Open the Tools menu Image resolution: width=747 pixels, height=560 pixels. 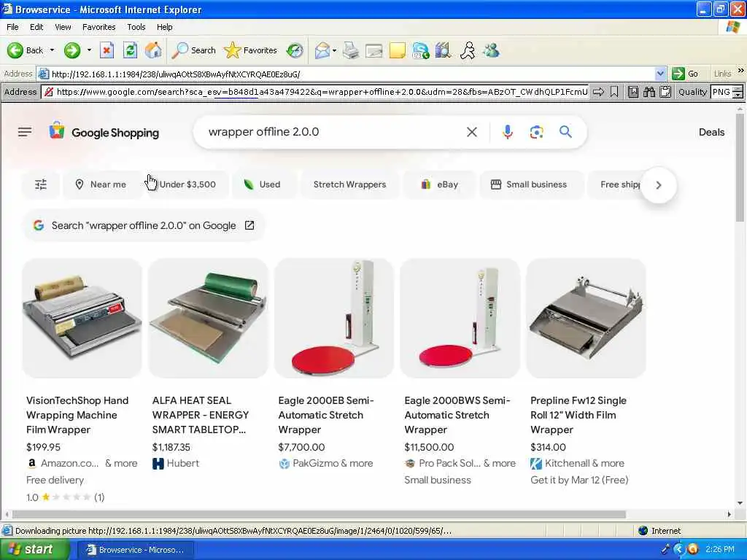[x=136, y=27]
